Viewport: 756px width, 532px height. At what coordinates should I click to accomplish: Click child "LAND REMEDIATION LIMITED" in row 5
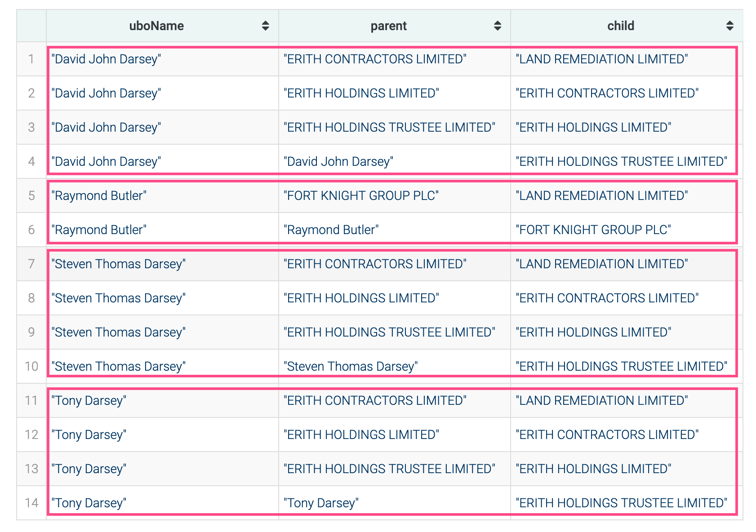tap(601, 195)
